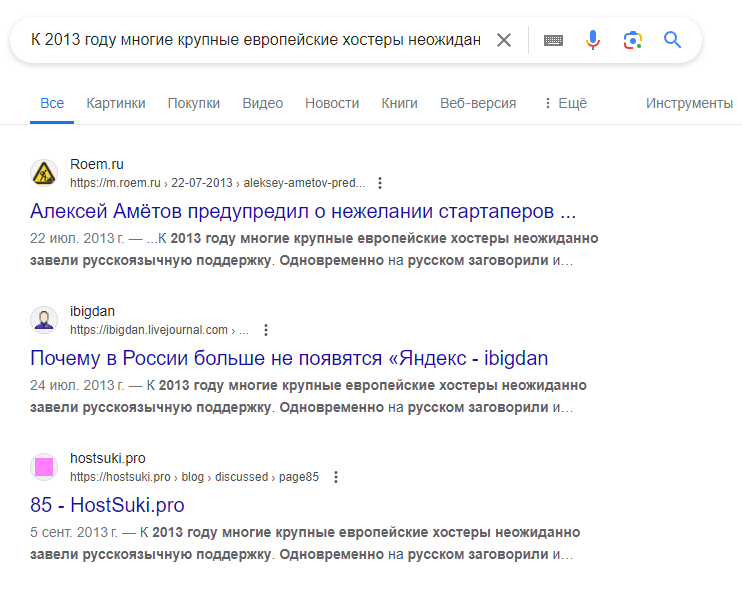The width and height of the screenshot is (742, 589).
Task: Clear the search query with the X icon
Action: [504, 40]
